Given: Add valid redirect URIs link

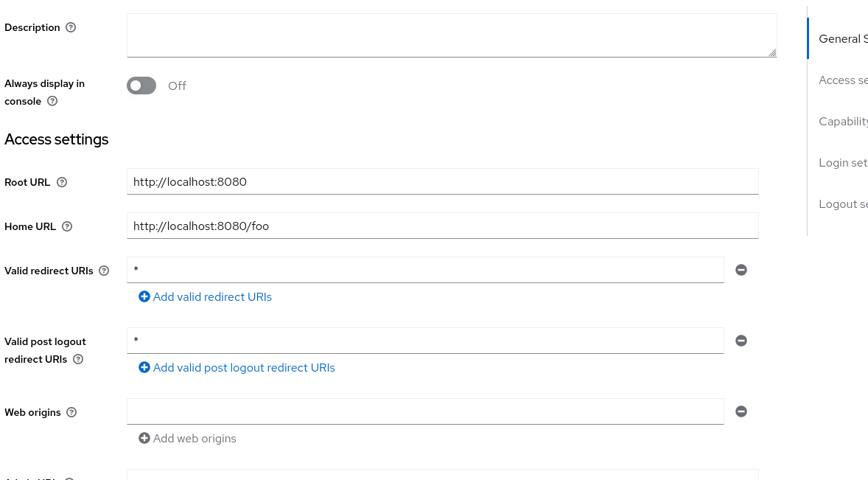Looking at the screenshot, I should point(206,296).
